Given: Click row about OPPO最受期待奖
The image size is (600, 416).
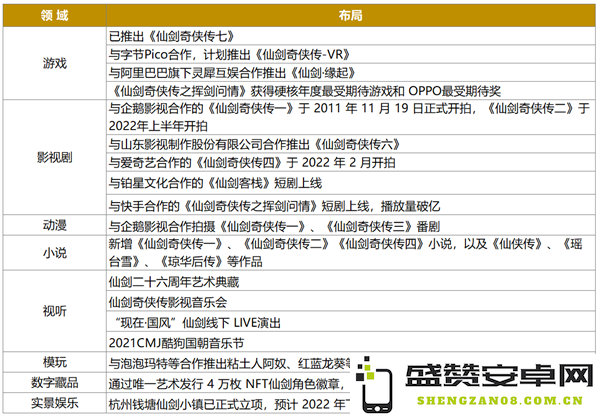Looking at the screenshot, I should 351,91.
